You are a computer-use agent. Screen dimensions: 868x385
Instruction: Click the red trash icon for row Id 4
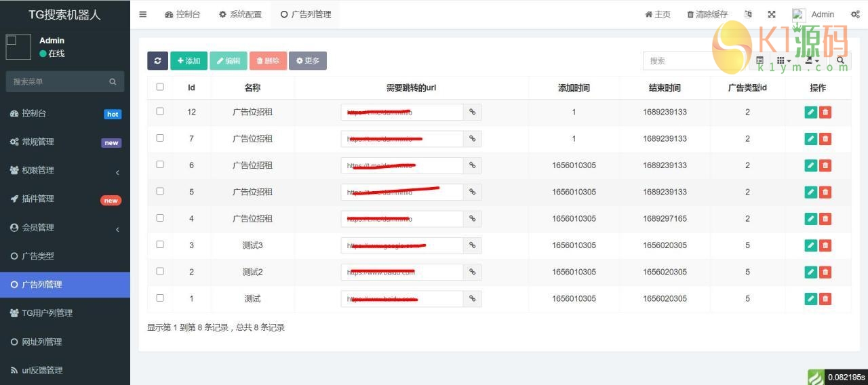825,218
